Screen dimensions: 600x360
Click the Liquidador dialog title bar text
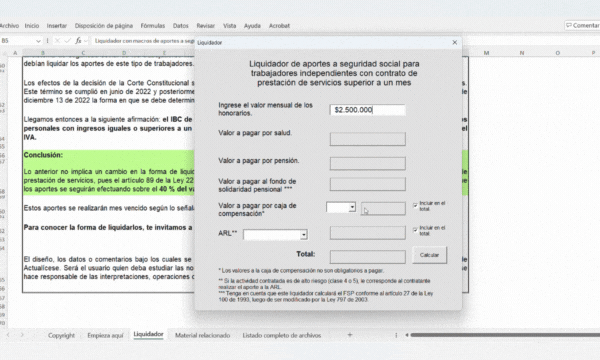click(210, 42)
